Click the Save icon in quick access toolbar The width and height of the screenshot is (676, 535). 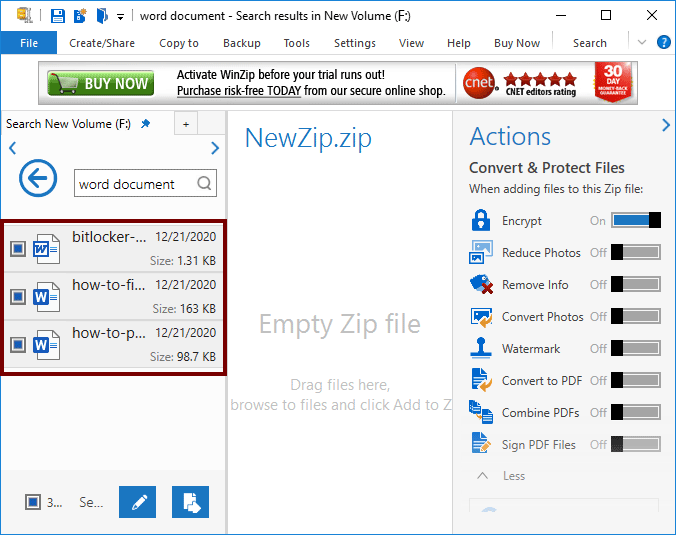pos(57,16)
